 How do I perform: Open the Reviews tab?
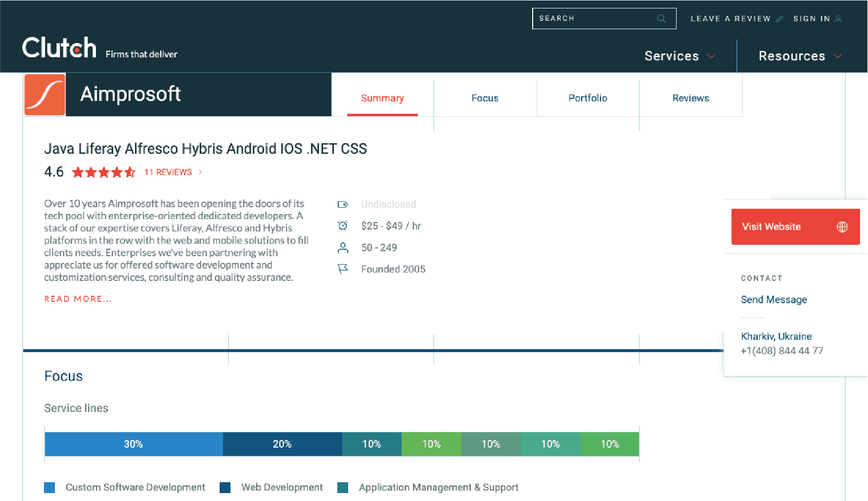point(691,98)
